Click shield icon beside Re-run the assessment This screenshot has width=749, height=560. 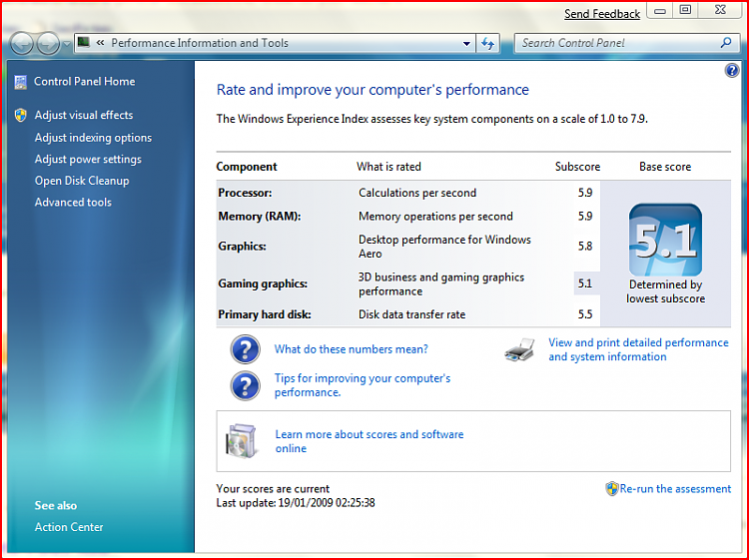point(612,489)
